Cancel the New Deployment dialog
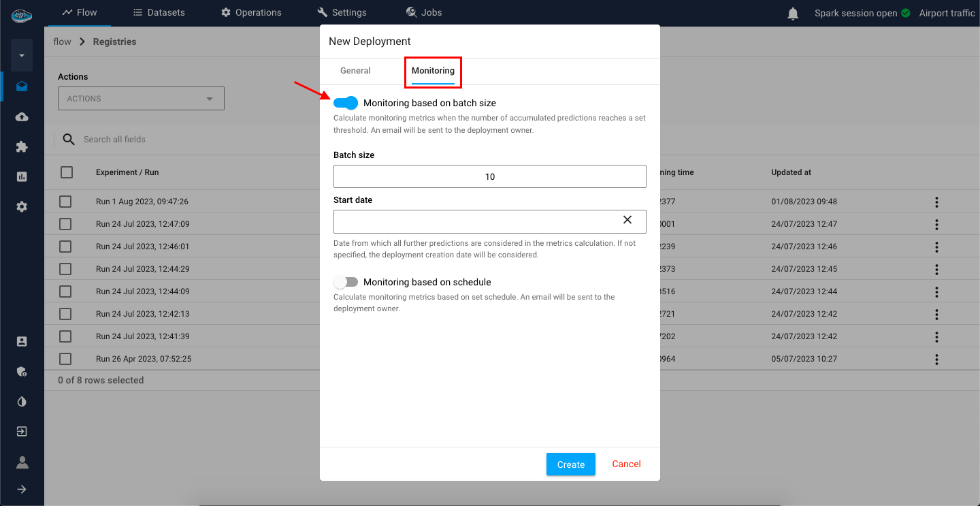Image resolution: width=980 pixels, height=506 pixels. pyautogui.click(x=626, y=464)
